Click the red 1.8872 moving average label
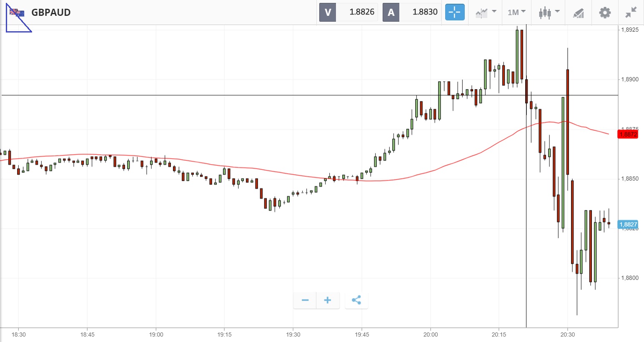 628,134
